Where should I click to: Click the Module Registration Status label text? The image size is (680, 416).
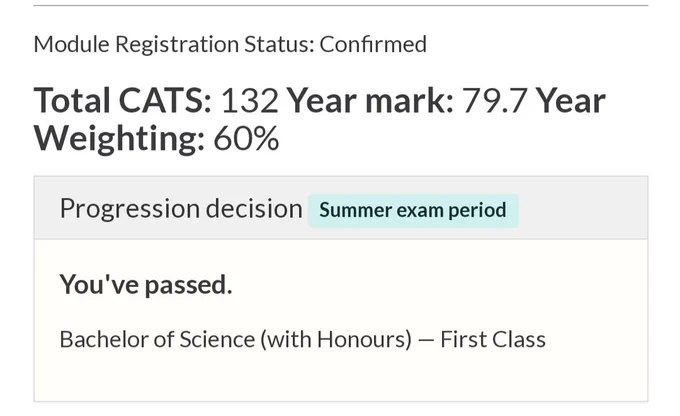tap(174, 44)
